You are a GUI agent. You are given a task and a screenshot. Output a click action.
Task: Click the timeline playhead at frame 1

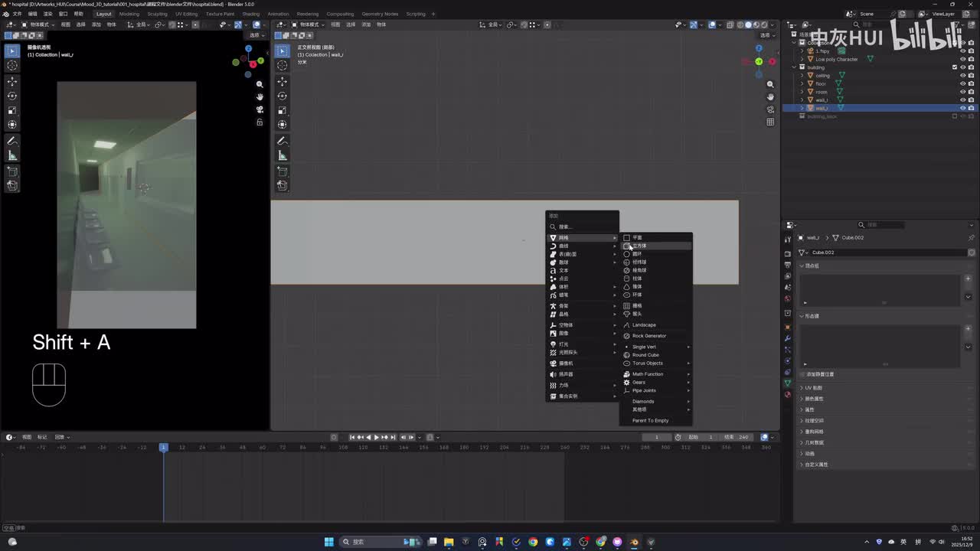(x=163, y=447)
